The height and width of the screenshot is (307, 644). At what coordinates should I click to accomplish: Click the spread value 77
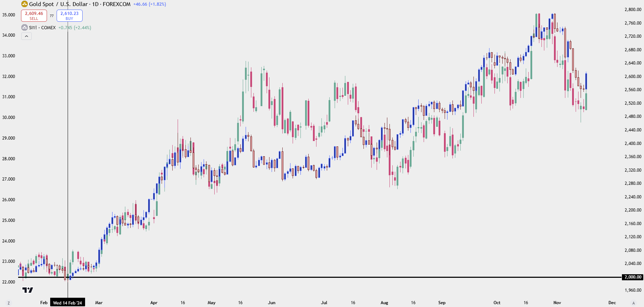tap(52, 16)
